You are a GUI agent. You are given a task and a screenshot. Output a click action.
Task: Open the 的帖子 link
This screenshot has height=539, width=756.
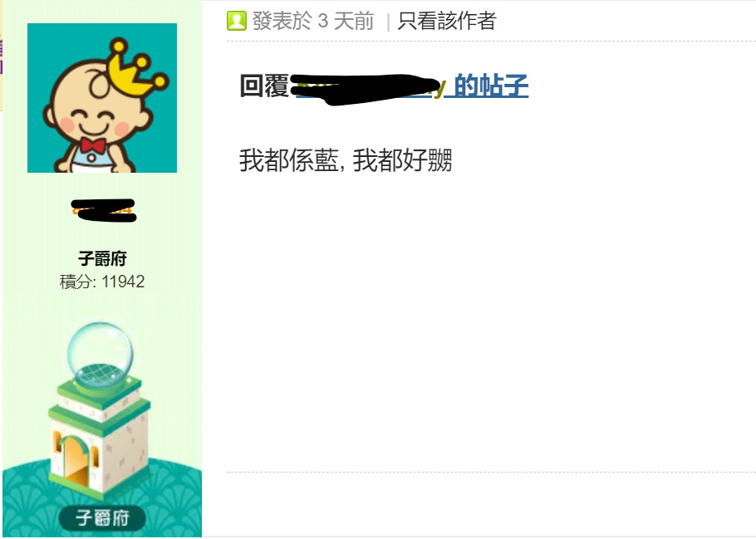(x=491, y=86)
